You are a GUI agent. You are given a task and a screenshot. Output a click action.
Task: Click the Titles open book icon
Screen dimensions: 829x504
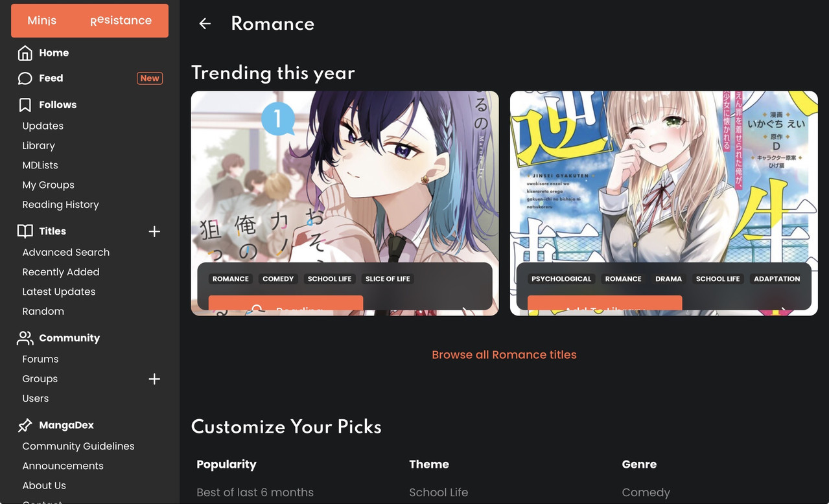pyautogui.click(x=25, y=231)
